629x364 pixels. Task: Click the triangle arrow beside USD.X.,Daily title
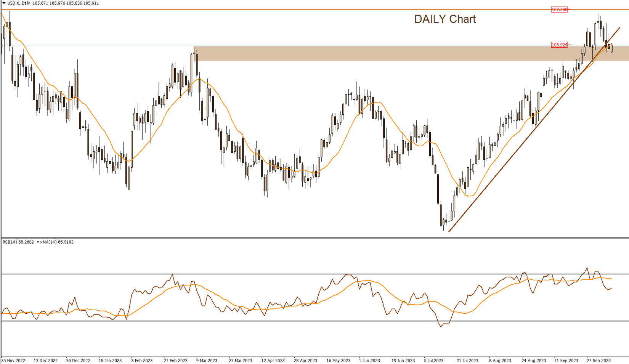click(x=4, y=3)
